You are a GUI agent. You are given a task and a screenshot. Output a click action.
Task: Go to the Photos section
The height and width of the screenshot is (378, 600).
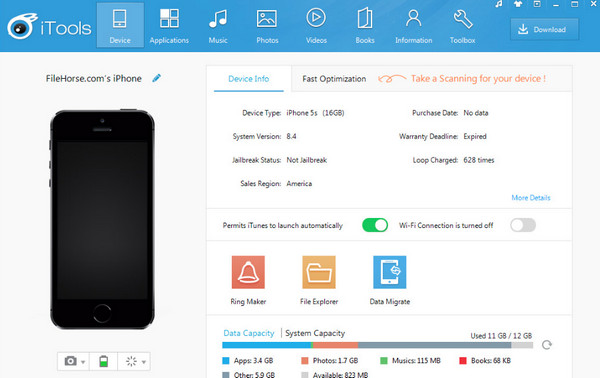coord(267,26)
